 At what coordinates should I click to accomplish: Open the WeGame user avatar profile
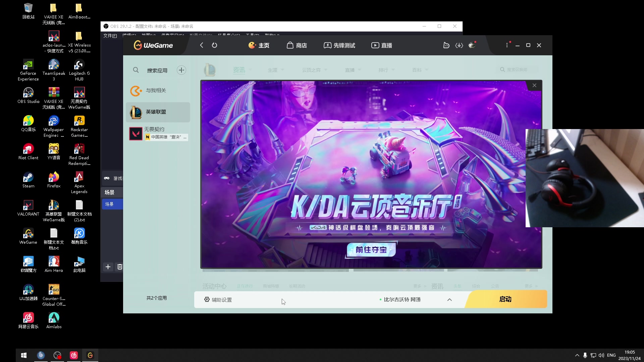472,45
